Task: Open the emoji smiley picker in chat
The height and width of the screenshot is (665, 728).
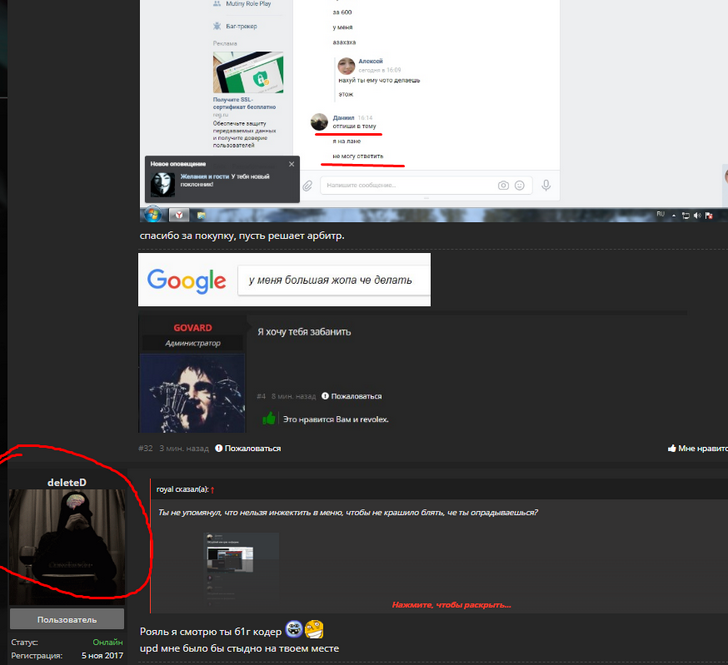Action: tap(520, 185)
